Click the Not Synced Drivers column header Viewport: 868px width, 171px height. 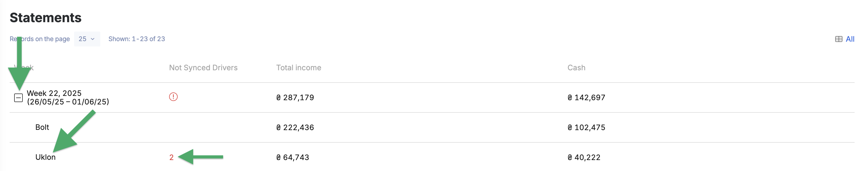pos(203,68)
